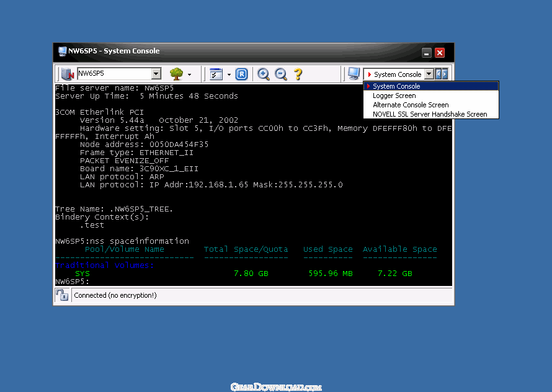Click the 'Used Space' column header
Screen dimensions: 552x392
(x=327, y=249)
